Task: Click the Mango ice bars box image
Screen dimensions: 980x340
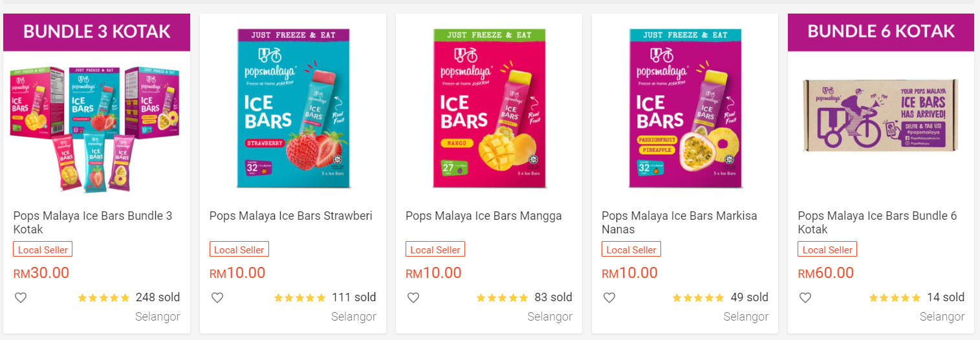Action: point(489,109)
